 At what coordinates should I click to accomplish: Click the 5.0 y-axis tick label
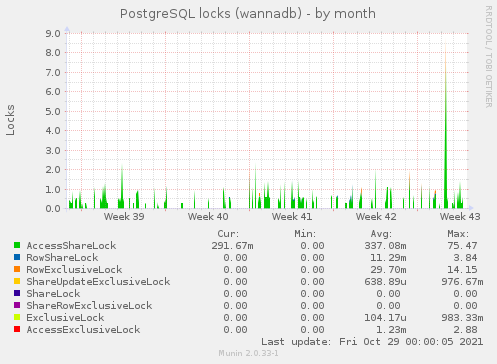pyautogui.click(x=53, y=111)
